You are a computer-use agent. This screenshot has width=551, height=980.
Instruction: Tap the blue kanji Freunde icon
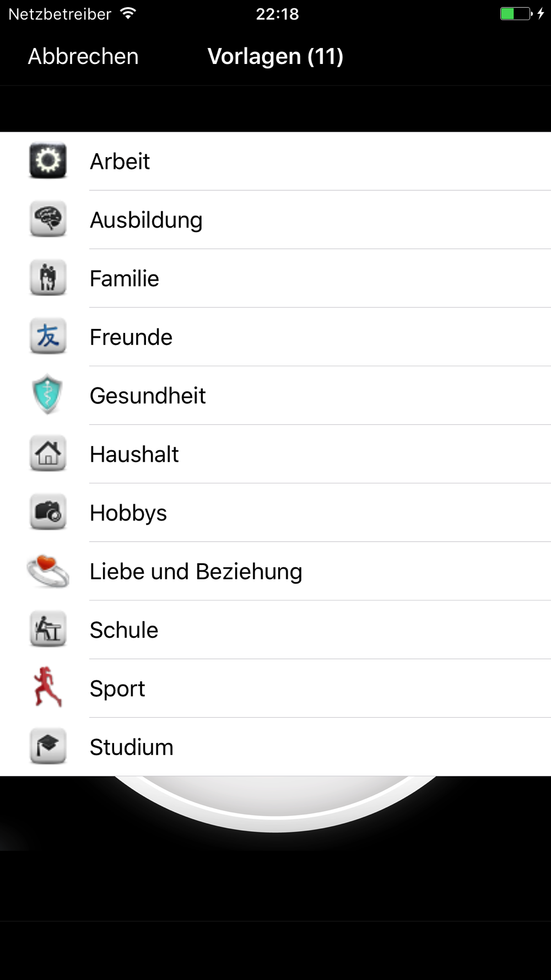pos(48,336)
